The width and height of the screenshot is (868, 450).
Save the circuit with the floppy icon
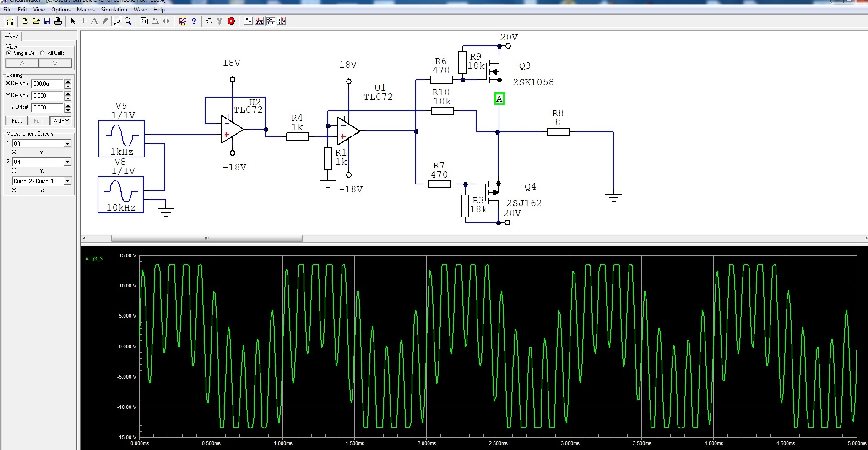47,21
